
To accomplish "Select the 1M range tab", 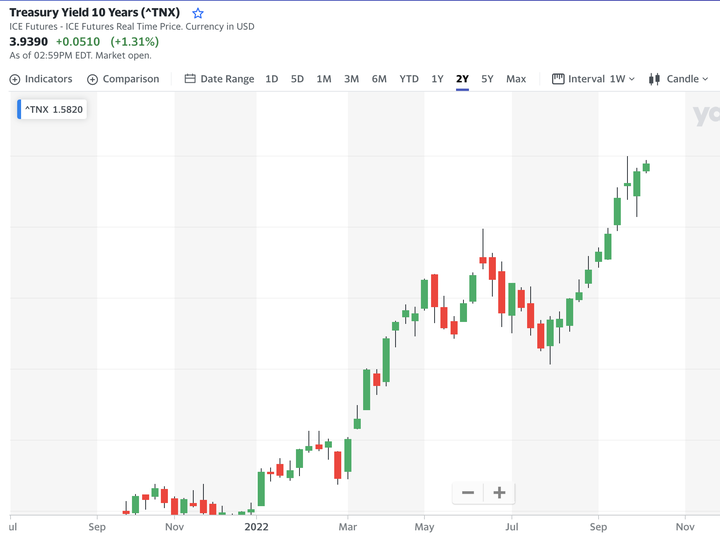I will (324, 79).
